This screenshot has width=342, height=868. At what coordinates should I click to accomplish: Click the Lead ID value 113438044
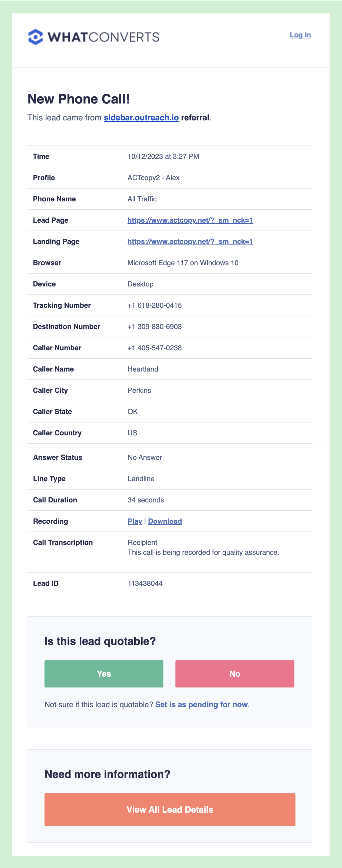coord(145,583)
